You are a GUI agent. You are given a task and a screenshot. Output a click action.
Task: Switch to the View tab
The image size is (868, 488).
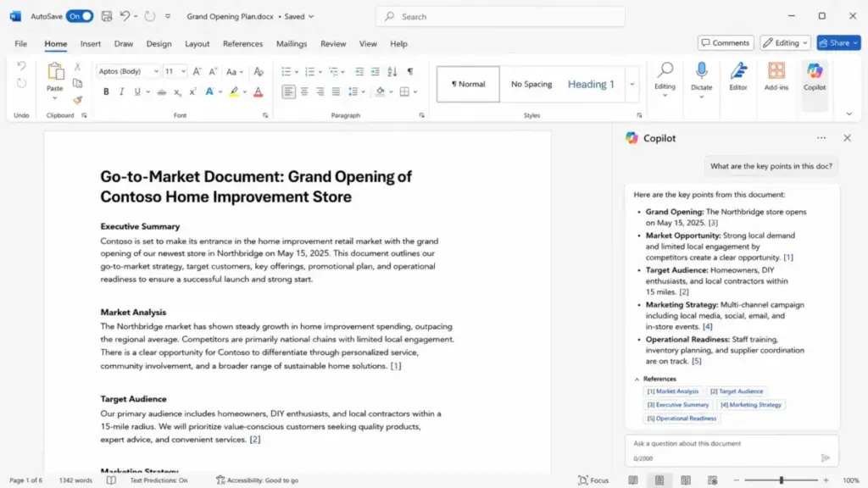point(368,44)
